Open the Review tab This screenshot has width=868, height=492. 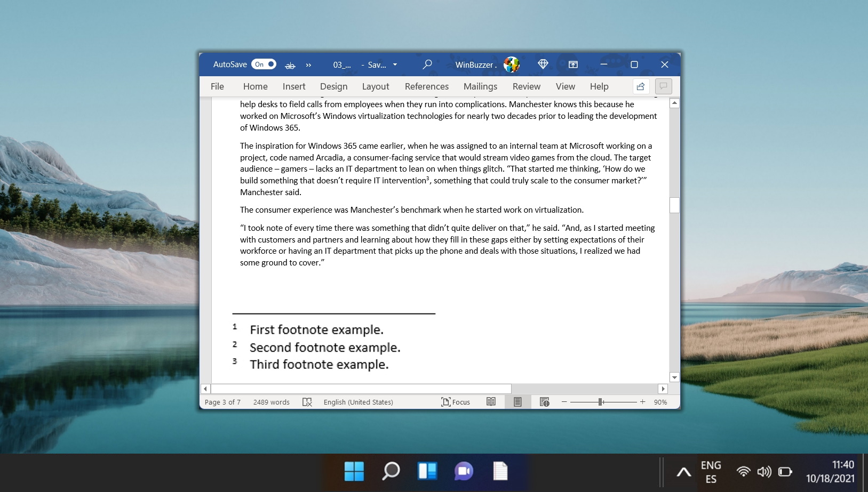click(527, 86)
